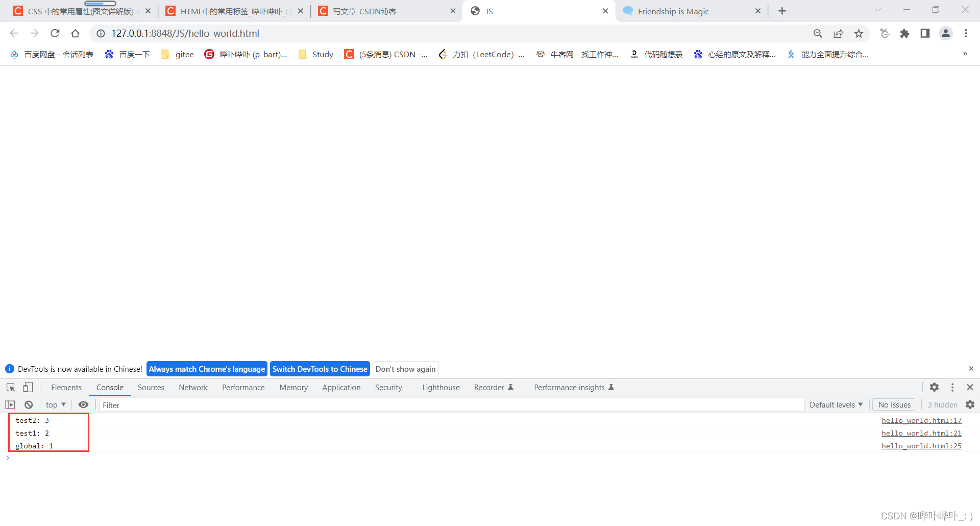The width and height of the screenshot is (980, 526).
Task: Bookmark this page with the star
Action: [x=859, y=33]
